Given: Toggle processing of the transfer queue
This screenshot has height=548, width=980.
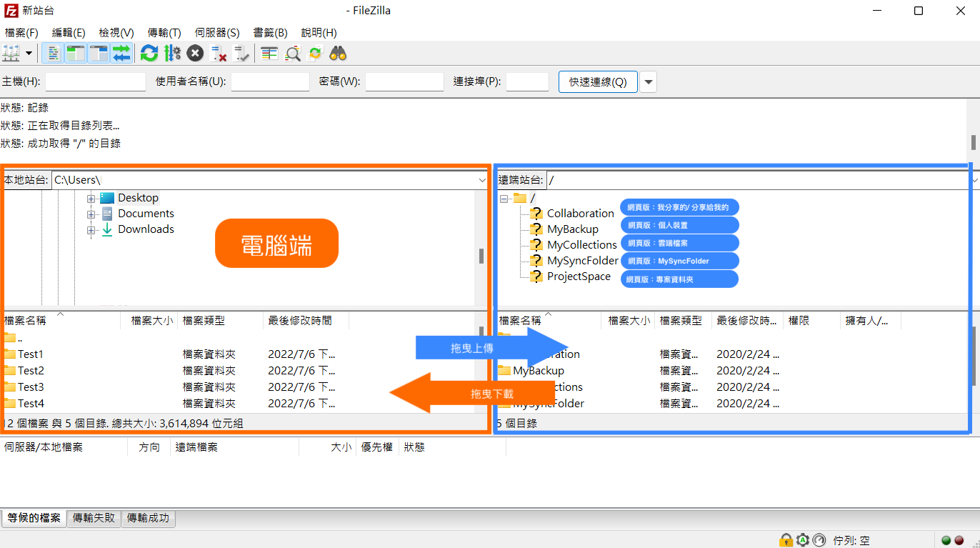Looking at the screenshot, I should pyautogui.click(x=172, y=53).
